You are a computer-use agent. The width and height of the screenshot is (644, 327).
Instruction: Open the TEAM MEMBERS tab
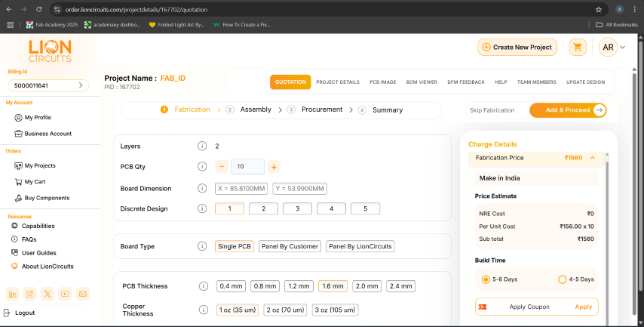click(536, 82)
